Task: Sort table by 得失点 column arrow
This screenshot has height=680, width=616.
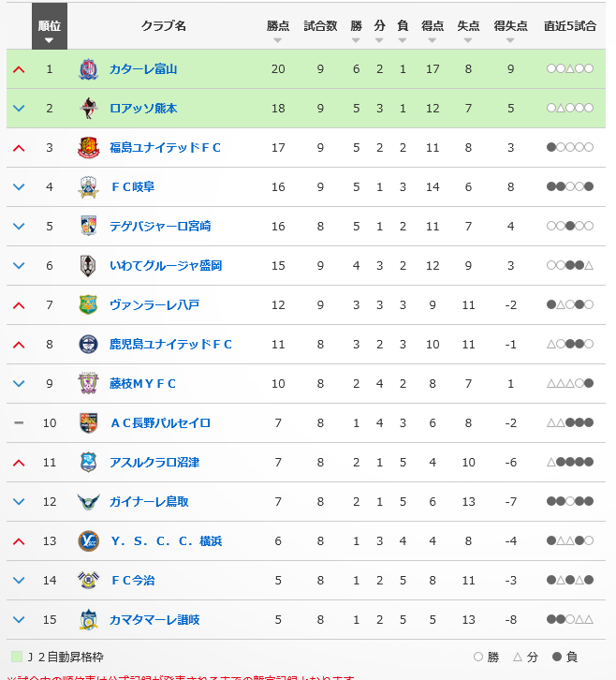Action: [510, 40]
